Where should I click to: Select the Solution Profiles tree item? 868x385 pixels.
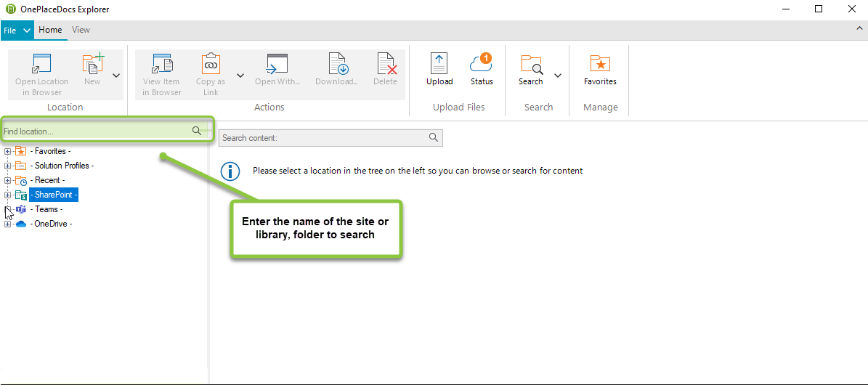pos(62,166)
